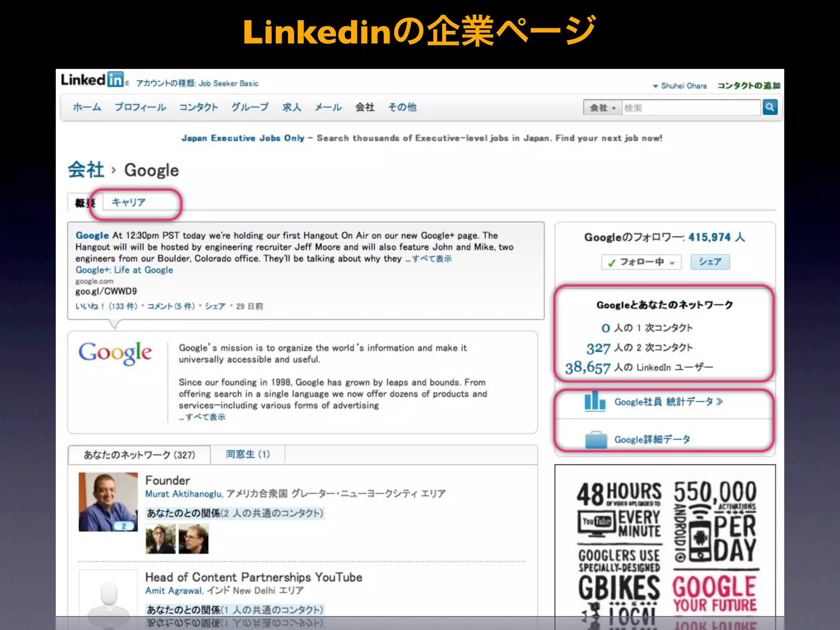Viewport: 840px width, 630px height.
Task: Click the Job Seeker Basic account type text
Action: [228, 84]
